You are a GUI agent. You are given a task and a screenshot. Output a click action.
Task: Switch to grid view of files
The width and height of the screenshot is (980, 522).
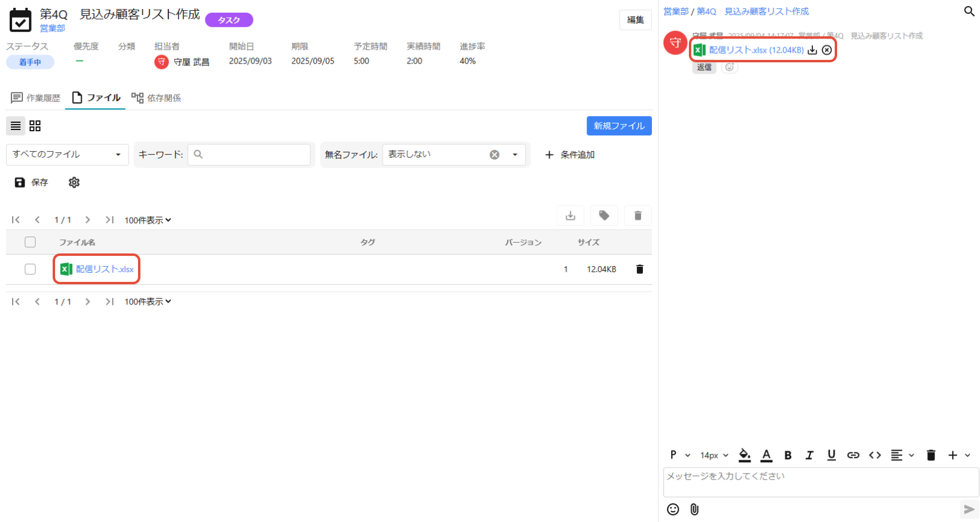tap(35, 126)
